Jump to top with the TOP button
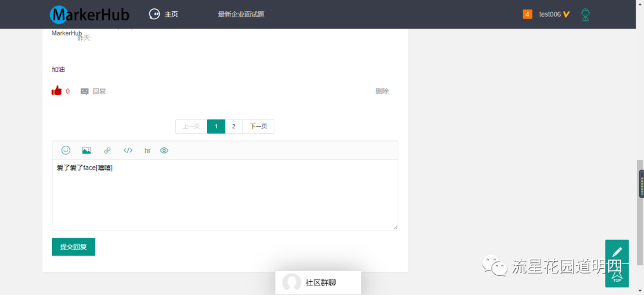 (617, 276)
